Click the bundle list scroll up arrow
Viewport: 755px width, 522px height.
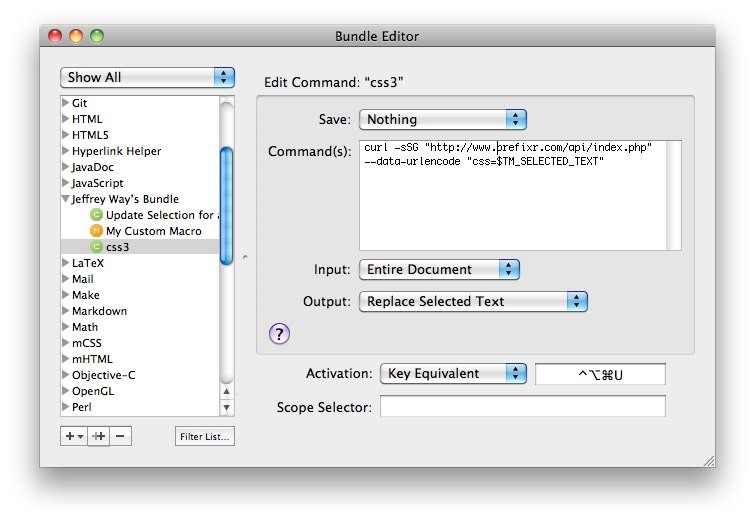coord(226,392)
